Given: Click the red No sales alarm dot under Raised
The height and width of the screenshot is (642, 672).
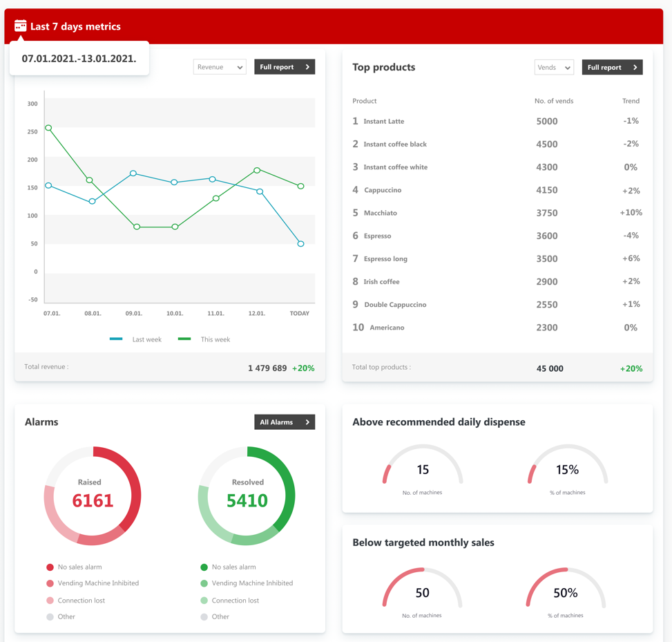Looking at the screenshot, I should pos(49,567).
